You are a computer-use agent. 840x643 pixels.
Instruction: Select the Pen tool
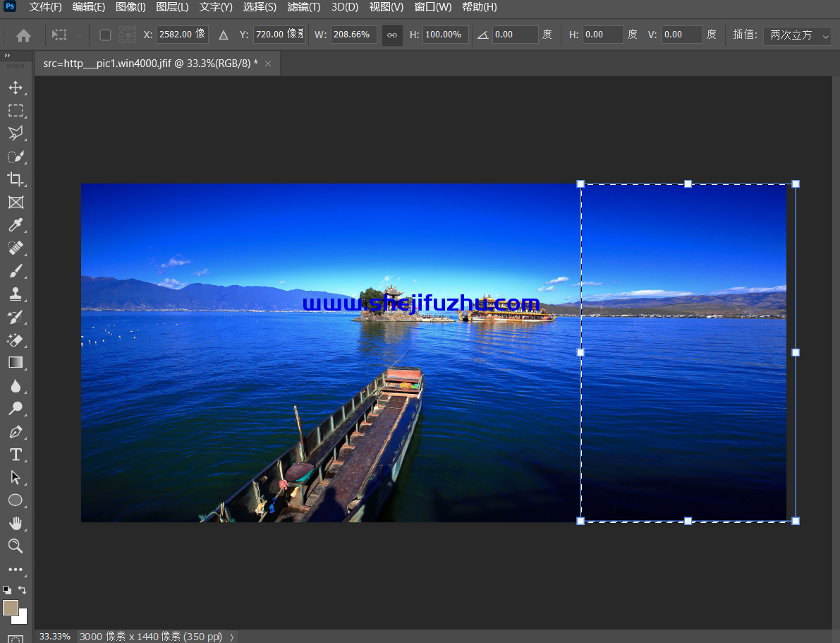[16, 432]
